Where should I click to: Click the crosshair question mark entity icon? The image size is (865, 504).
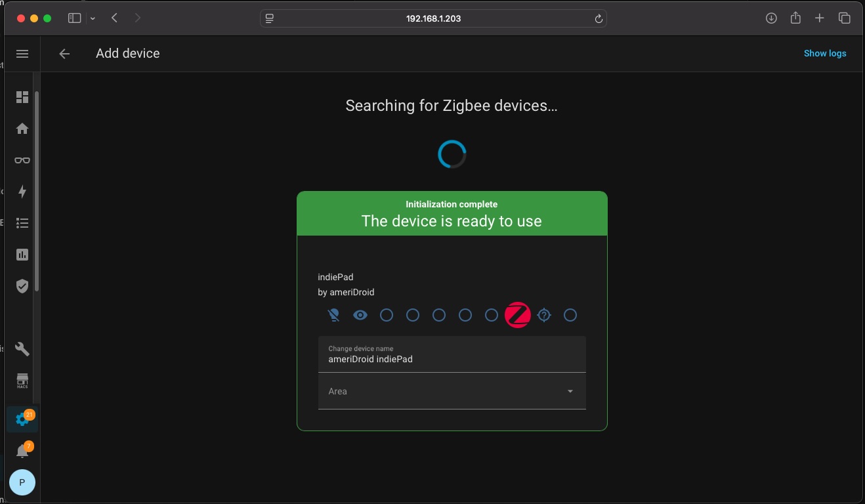point(544,315)
